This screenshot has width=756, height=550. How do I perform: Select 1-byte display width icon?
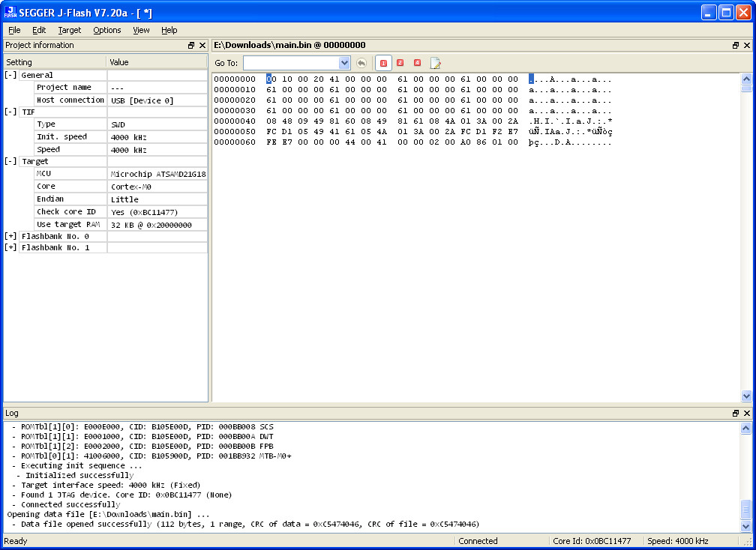click(383, 63)
